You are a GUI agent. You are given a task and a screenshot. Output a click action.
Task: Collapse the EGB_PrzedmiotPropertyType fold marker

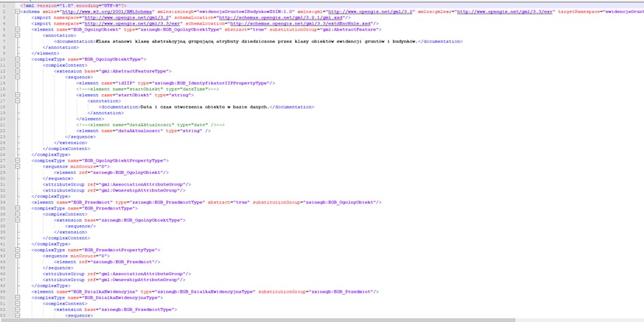coord(16,250)
